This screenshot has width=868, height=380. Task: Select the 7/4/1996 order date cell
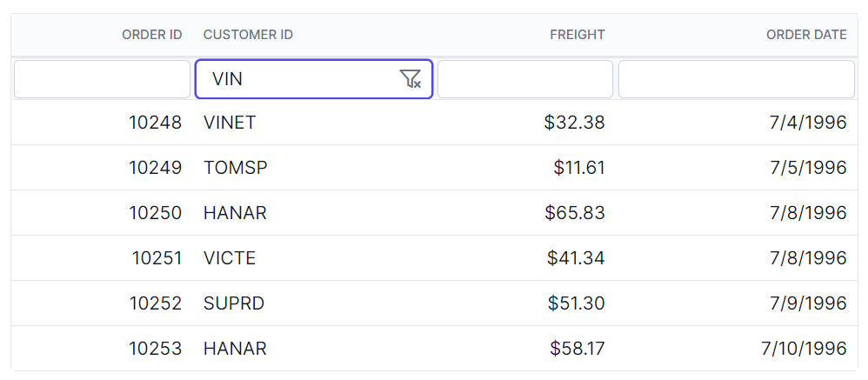click(x=807, y=123)
